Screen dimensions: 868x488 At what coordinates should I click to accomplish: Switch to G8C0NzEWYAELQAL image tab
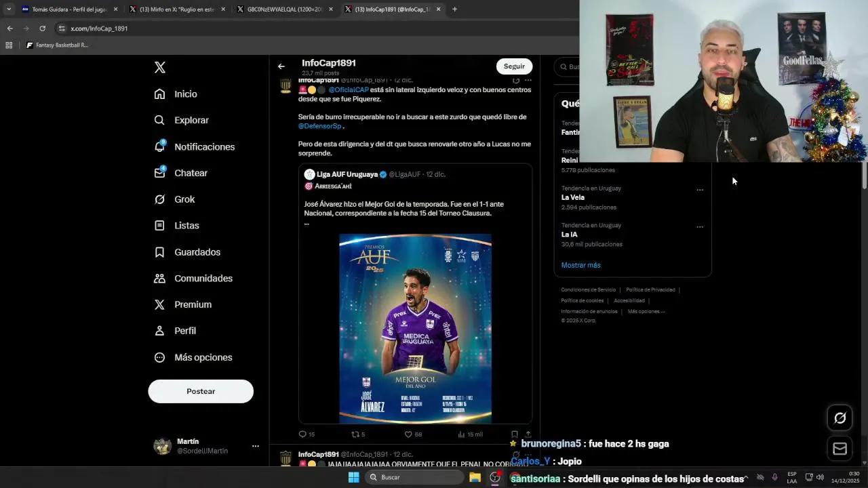(285, 9)
